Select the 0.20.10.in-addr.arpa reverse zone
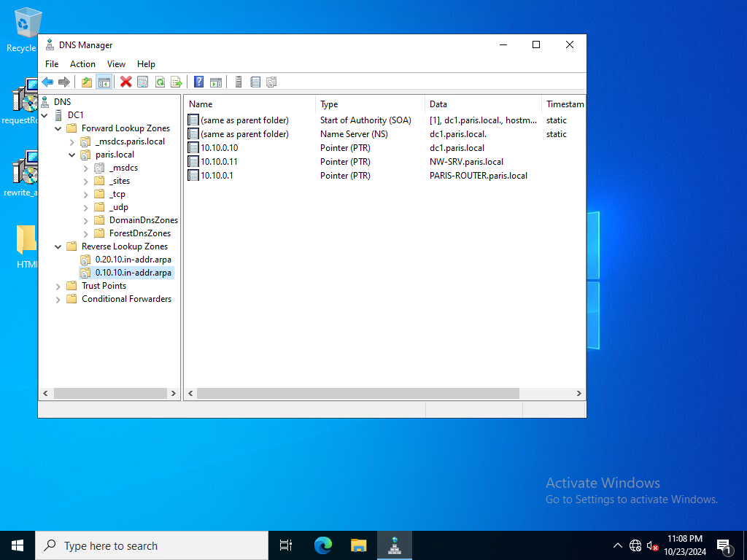747x560 pixels. [133, 260]
